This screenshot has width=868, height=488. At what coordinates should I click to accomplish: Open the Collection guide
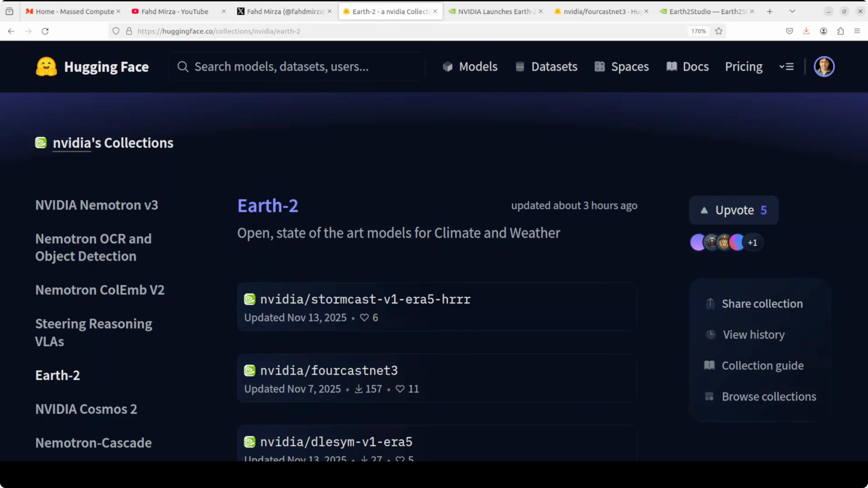click(x=762, y=365)
